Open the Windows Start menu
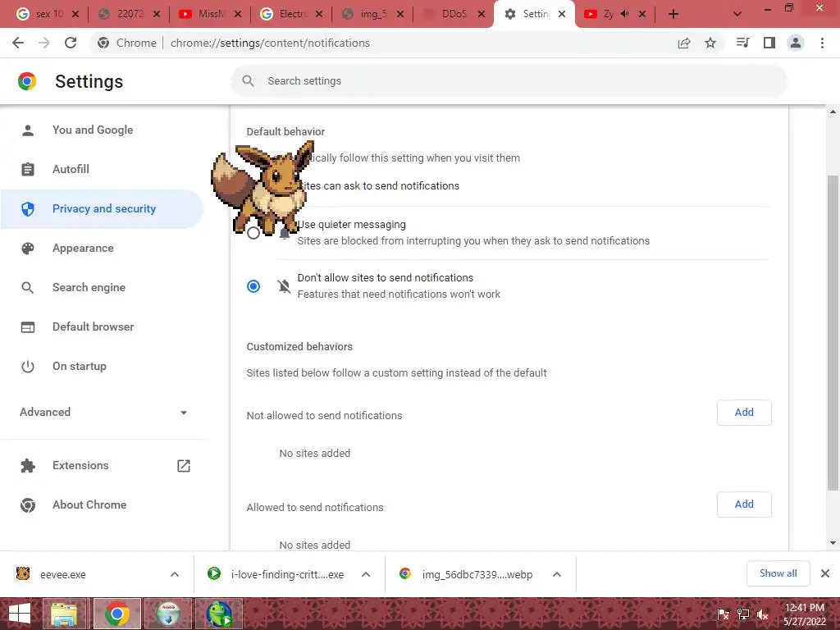The width and height of the screenshot is (840, 630). [x=20, y=614]
